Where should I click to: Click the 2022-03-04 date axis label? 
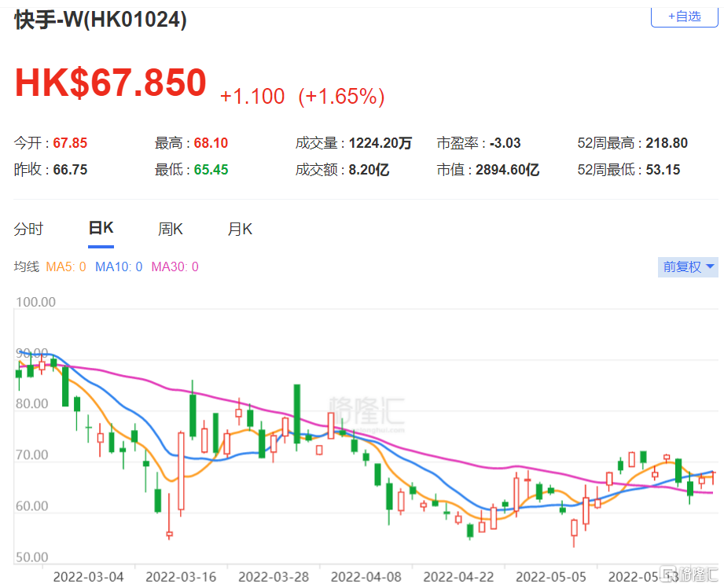click(89, 577)
